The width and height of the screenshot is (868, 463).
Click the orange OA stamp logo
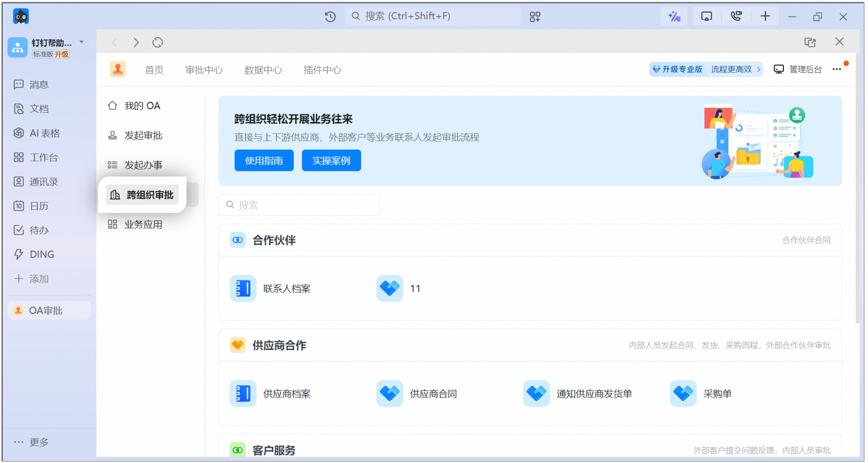(x=118, y=69)
